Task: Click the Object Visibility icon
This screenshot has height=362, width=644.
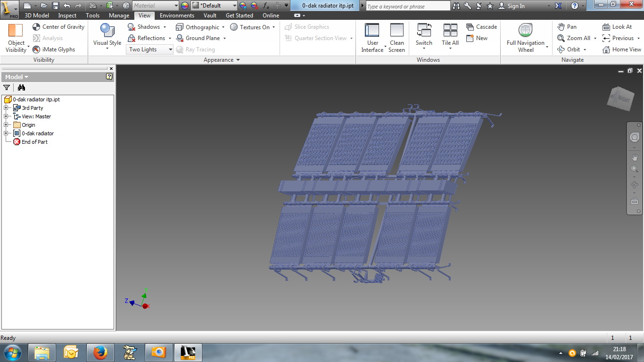Action: [x=16, y=31]
